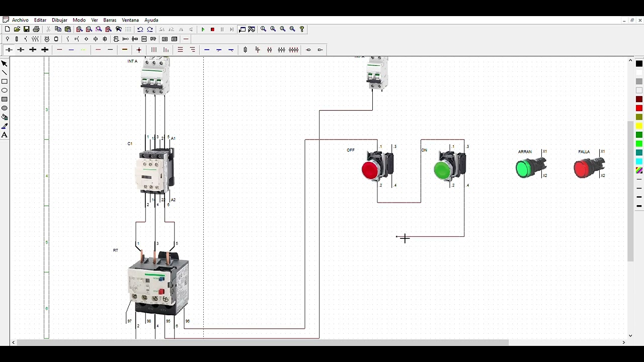This screenshot has width=644, height=362.
Task: Open the Ventana menu
Action: pos(130,20)
